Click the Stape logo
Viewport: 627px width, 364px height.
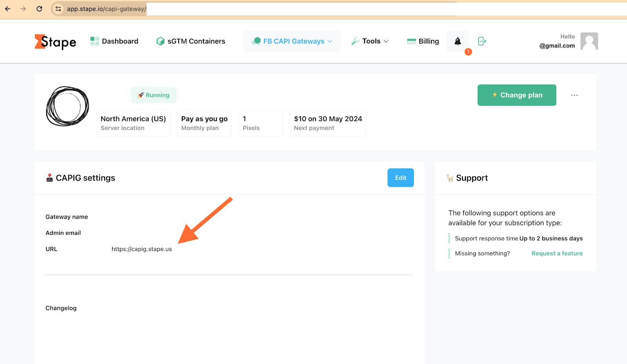click(x=55, y=42)
